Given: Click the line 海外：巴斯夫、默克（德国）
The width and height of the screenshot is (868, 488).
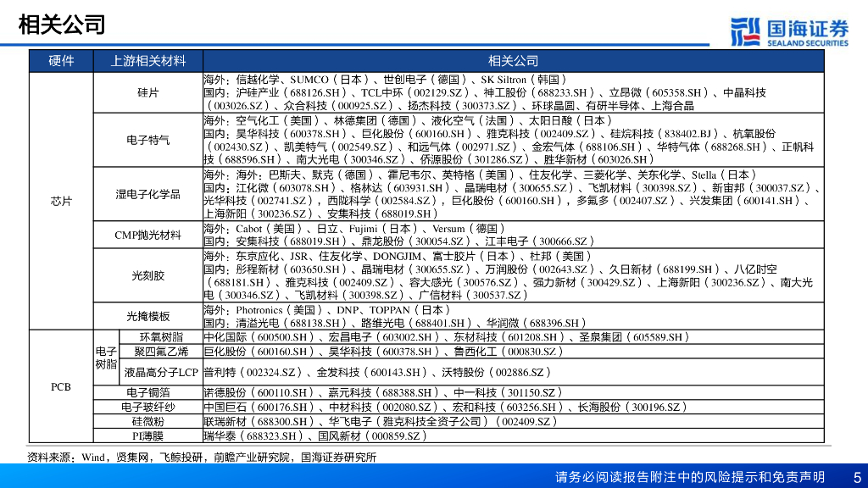Looking at the screenshot, I should coord(481,175).
